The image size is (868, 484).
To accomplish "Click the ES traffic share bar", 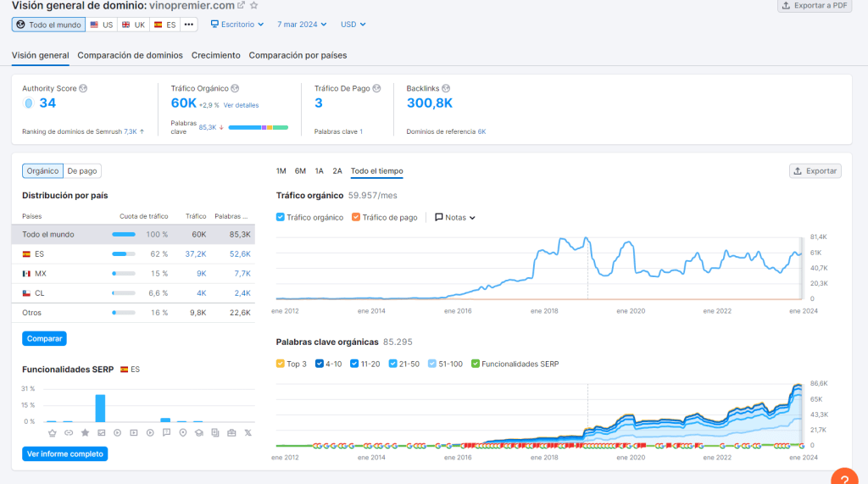I will pyautogui.click(x=124, y=254).
